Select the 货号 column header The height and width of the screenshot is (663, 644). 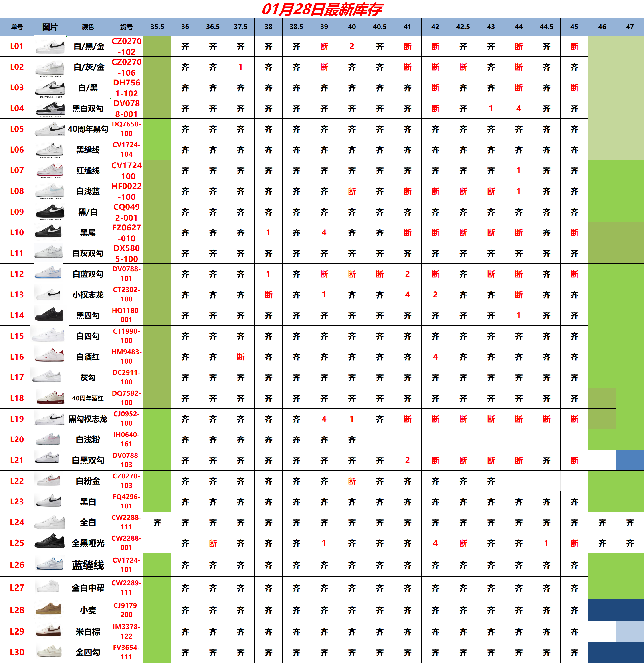(127, 27)
